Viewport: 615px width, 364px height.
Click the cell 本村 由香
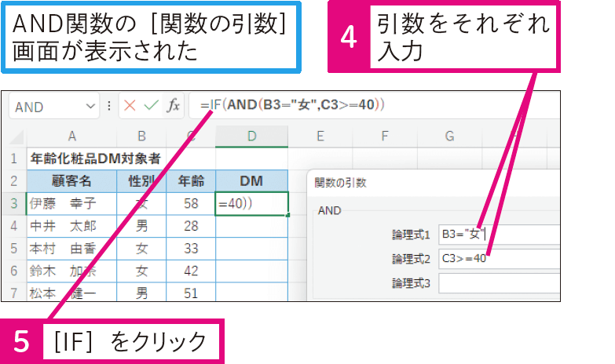pos(71,249)
